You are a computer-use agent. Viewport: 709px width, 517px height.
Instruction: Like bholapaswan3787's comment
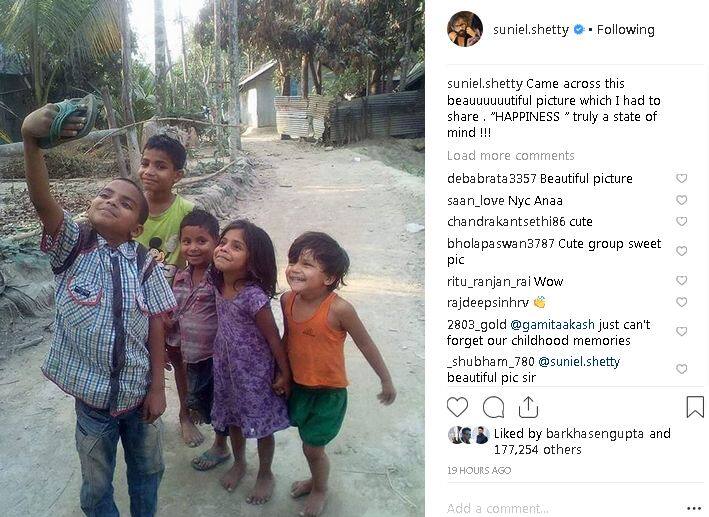[x=682, y=251]
